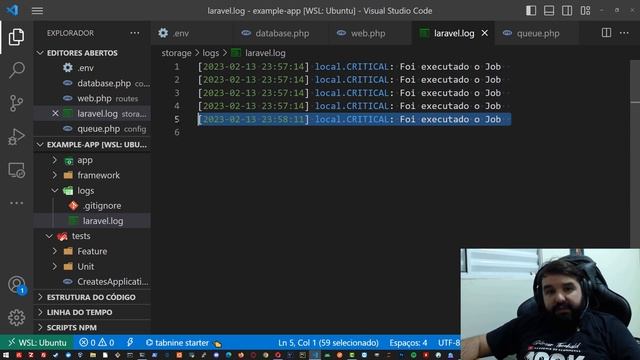Toggle the bottom panel layout icon

coord(549,11)
